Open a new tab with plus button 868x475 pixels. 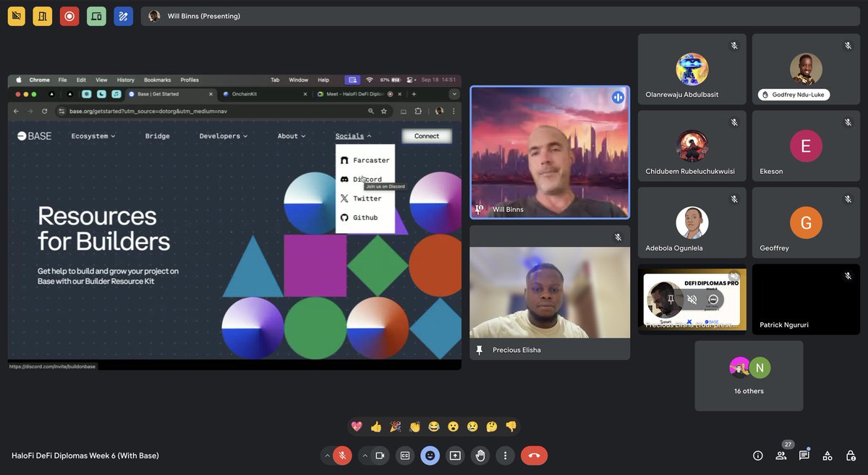(x=414, y=94)
